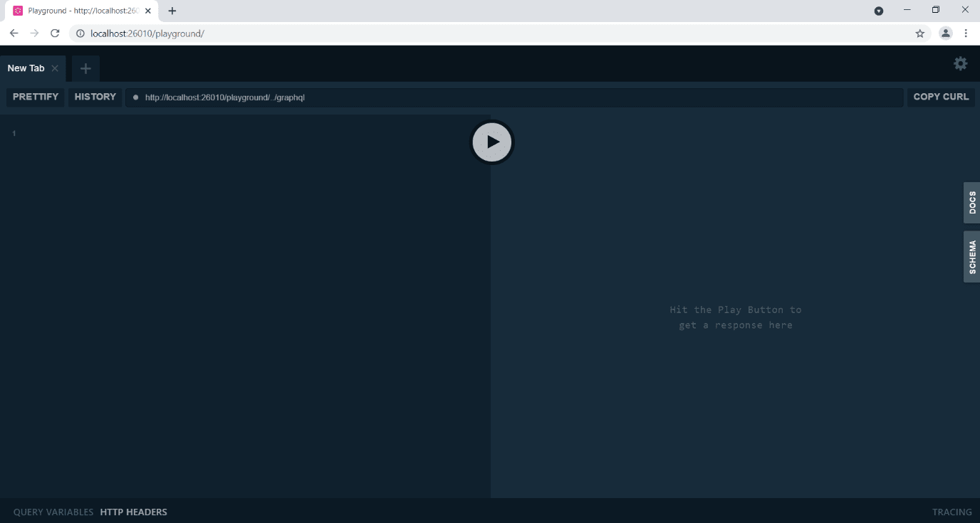The image size is (980, 523).
Task: Open Chrome three-dot menu
Action: (x=966, y=33)
